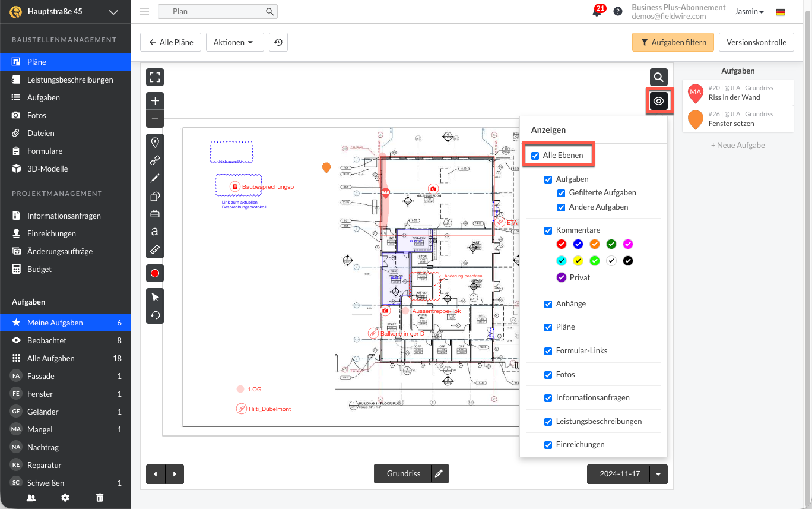Go back to Alle Pläne
The height and width of the screenshot is (509, 812).
point(171,42)
